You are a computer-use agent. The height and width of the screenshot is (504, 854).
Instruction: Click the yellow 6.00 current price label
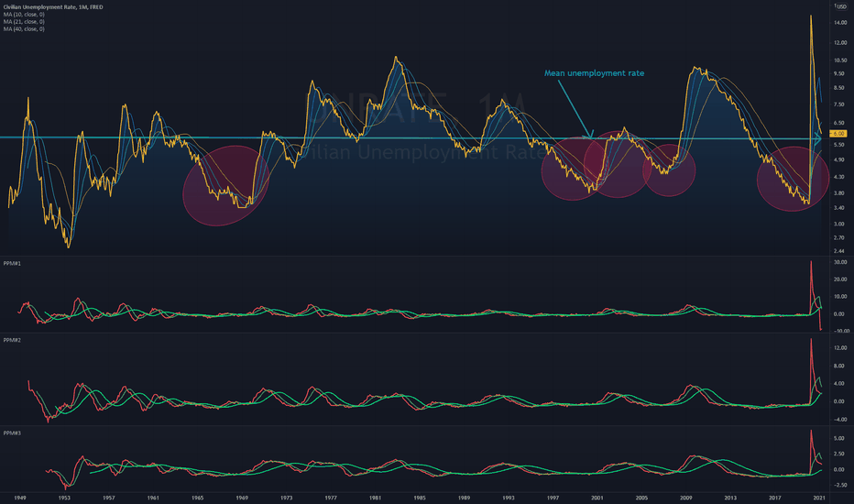[838, 134]
